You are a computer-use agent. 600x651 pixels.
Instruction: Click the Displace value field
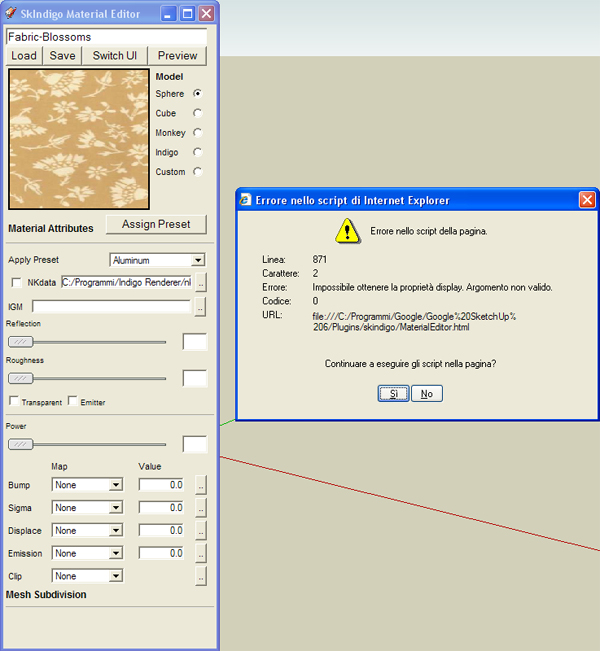162,531
